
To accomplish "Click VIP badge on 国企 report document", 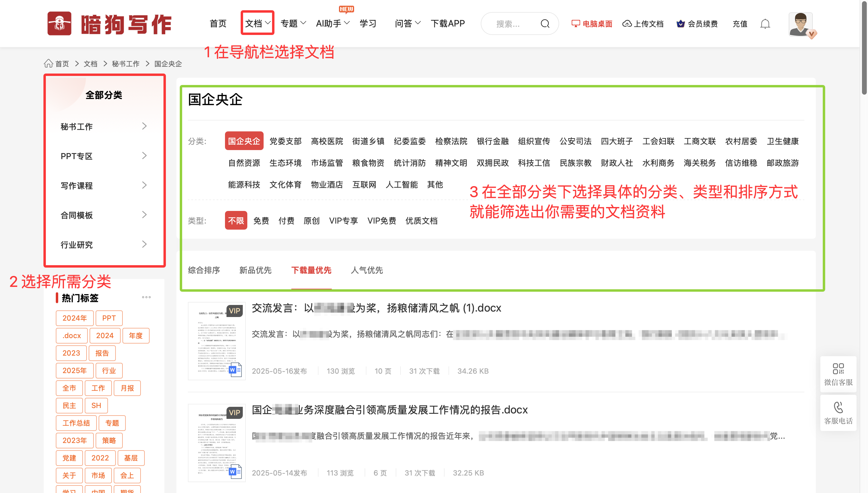I will pos(235,413).
